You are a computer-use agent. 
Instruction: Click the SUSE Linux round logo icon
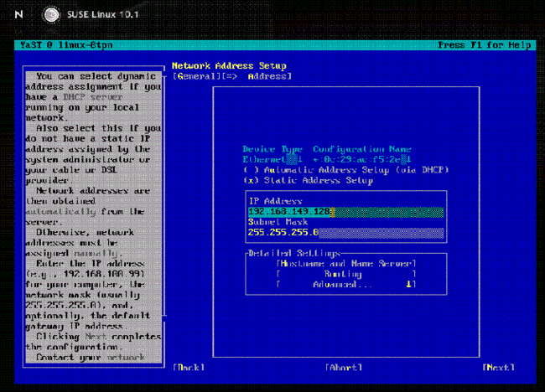51,14
